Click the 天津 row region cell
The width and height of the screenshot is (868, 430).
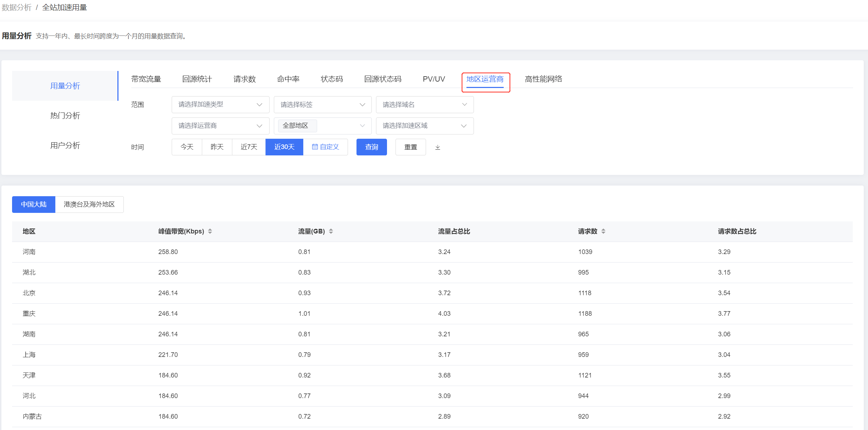[x=29, y=375]
